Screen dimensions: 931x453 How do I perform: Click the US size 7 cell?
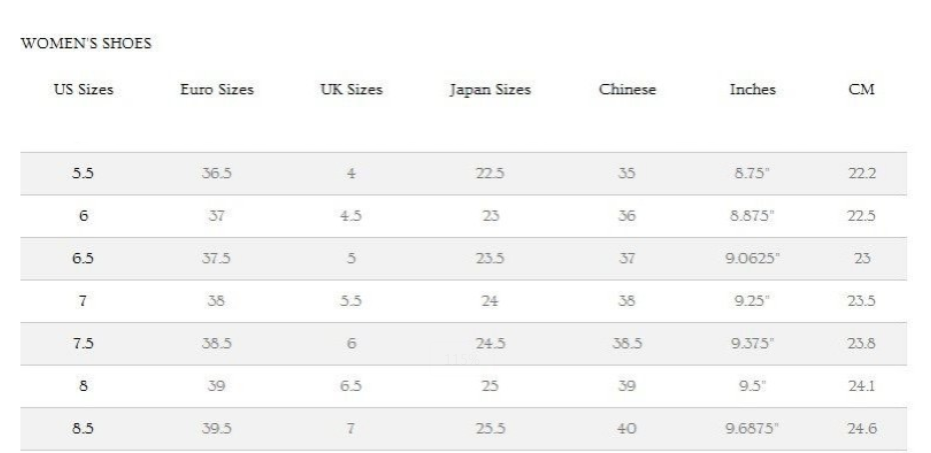83,301
